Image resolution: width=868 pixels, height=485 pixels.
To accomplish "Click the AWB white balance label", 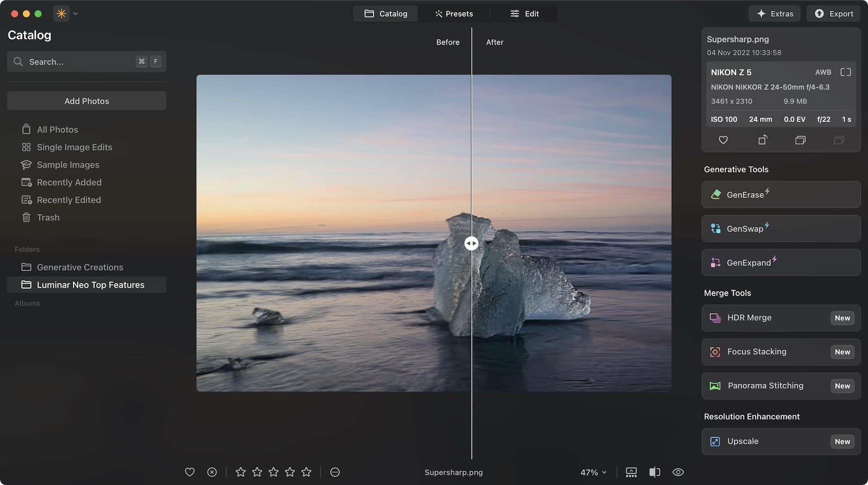I will point(823,72).
